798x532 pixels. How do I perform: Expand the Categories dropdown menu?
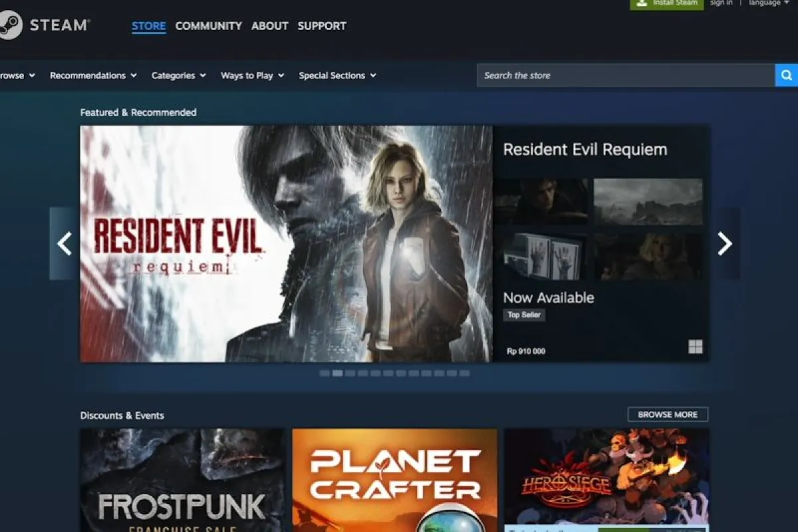(x=178, y=76)
